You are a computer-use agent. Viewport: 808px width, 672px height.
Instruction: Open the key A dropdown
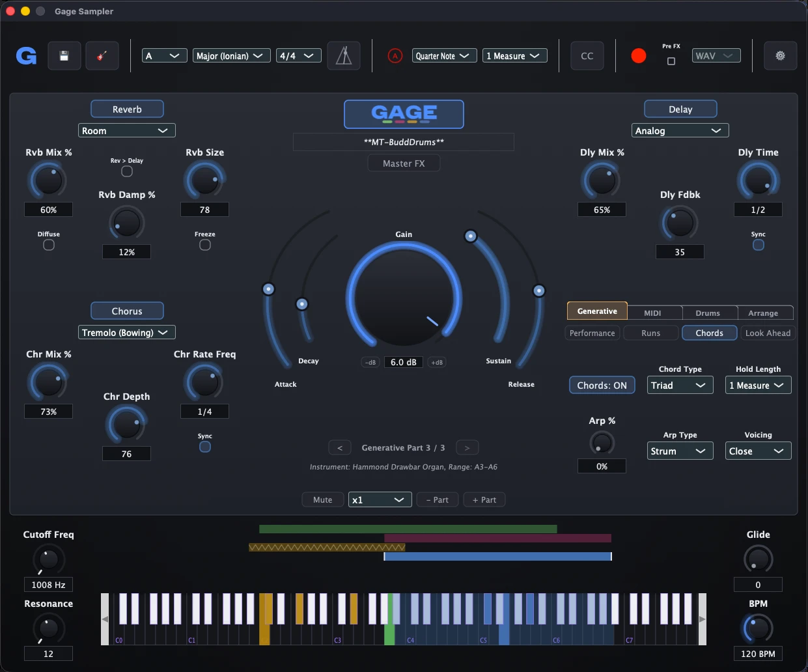click(165, 56)
